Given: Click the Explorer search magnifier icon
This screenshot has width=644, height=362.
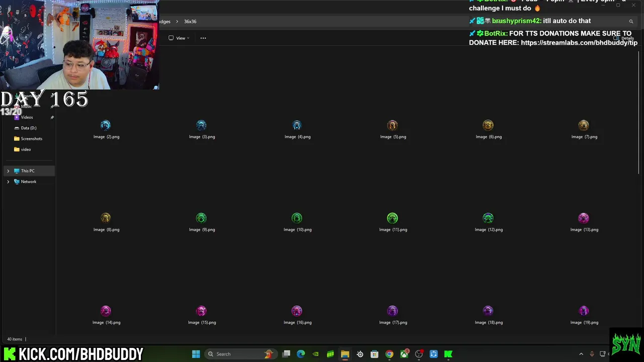Looking at the screenshot, I should point(631,22).
